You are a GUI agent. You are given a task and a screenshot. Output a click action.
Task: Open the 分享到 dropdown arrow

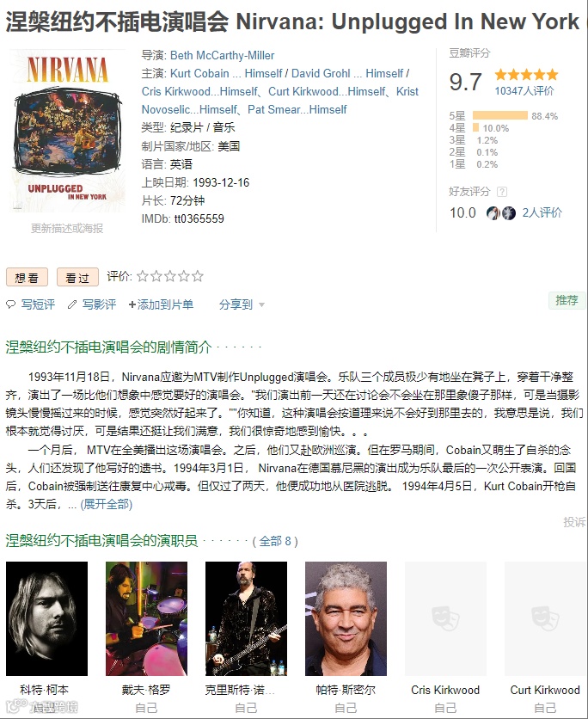[261, 305]
